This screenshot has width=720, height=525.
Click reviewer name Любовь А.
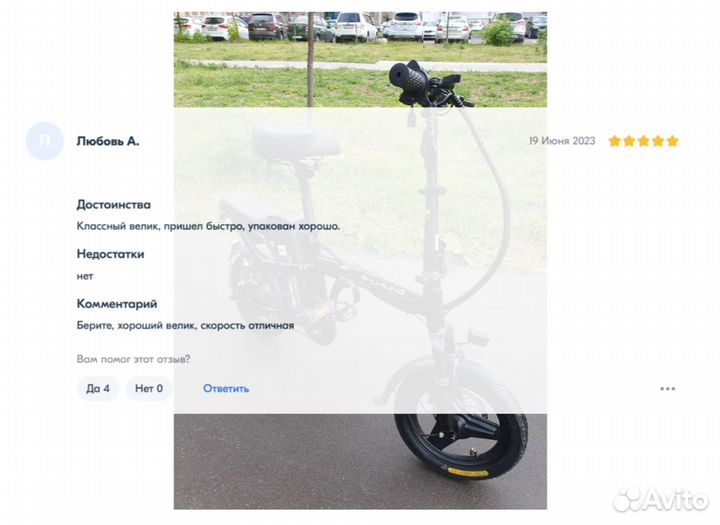(107, 141)
